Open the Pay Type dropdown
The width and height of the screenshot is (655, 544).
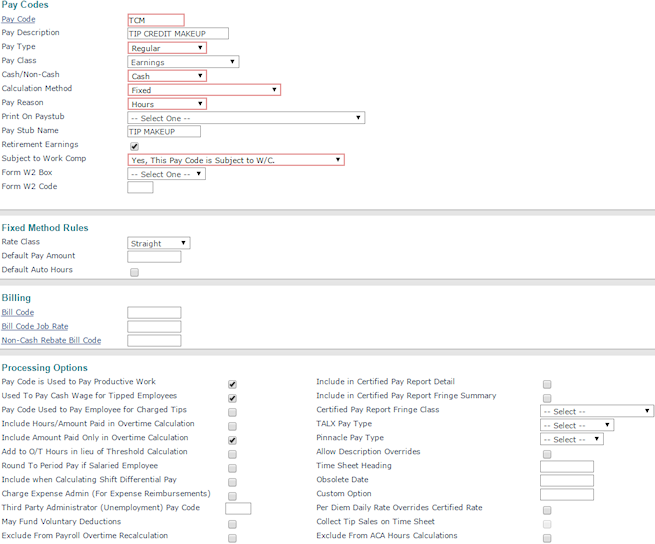tap(167, 48)
